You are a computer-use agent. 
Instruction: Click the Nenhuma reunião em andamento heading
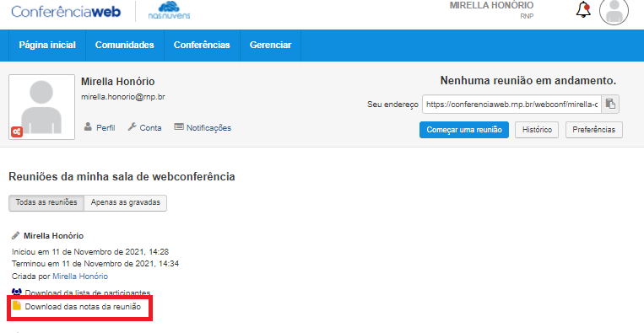point(528,81)
